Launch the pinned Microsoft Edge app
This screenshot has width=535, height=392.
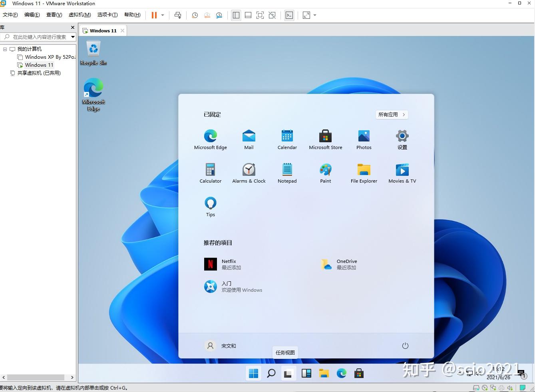pyautogui.click(x=211, y=139)
